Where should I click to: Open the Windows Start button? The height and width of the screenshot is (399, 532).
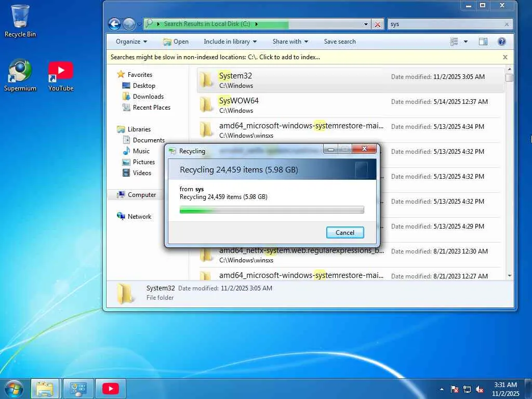pyautogui.click(x=14, y=389)
